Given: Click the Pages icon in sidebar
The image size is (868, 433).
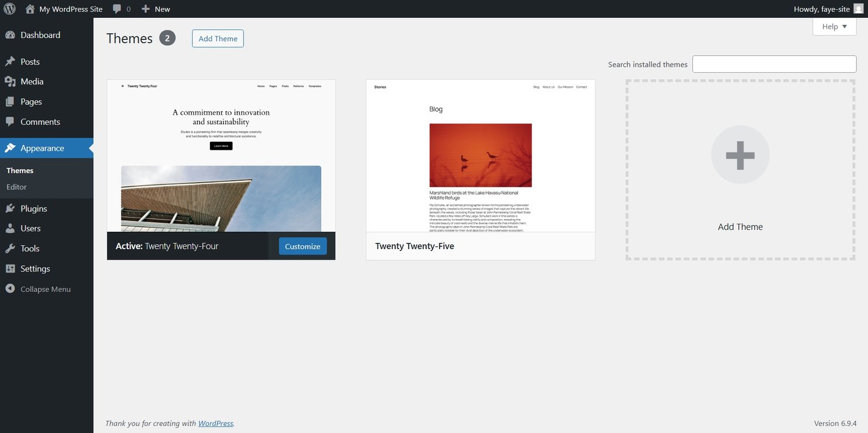Looking at the screenshot, I should [10, 102].
